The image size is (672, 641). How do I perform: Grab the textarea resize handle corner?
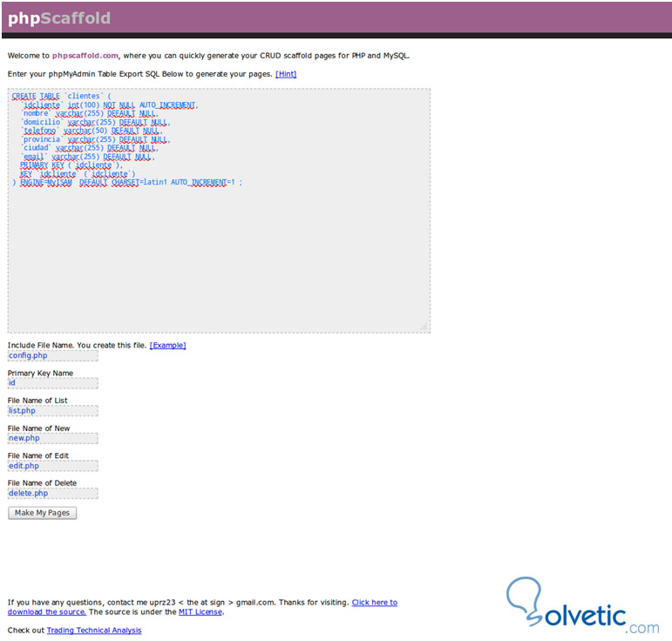tap(424, 327)
